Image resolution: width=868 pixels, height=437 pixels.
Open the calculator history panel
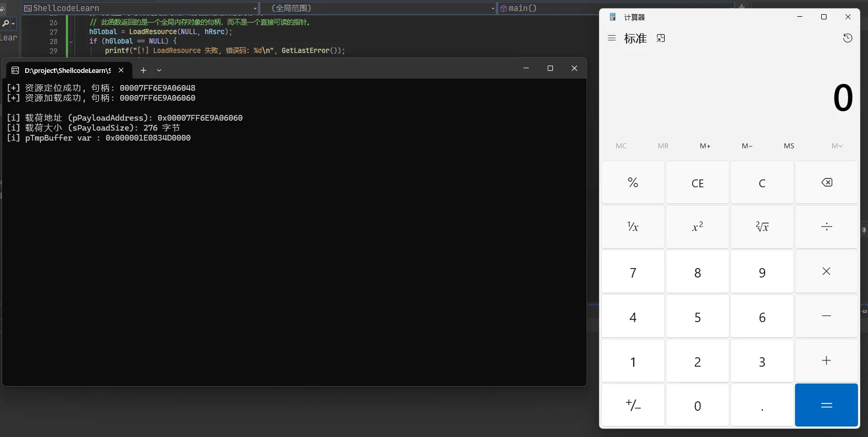pyautogui.click(x=847, y=38)
